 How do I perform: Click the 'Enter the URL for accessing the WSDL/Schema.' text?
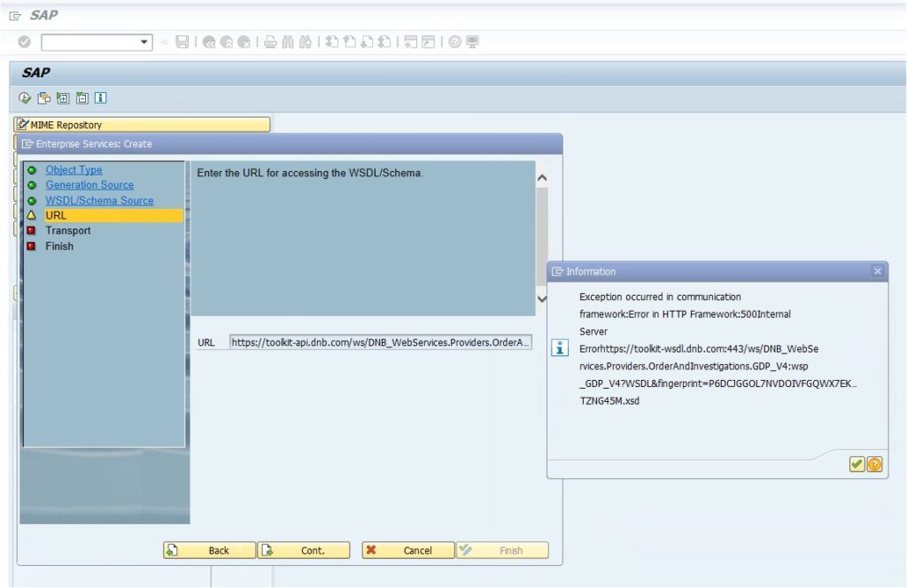[x=310, y=173]
